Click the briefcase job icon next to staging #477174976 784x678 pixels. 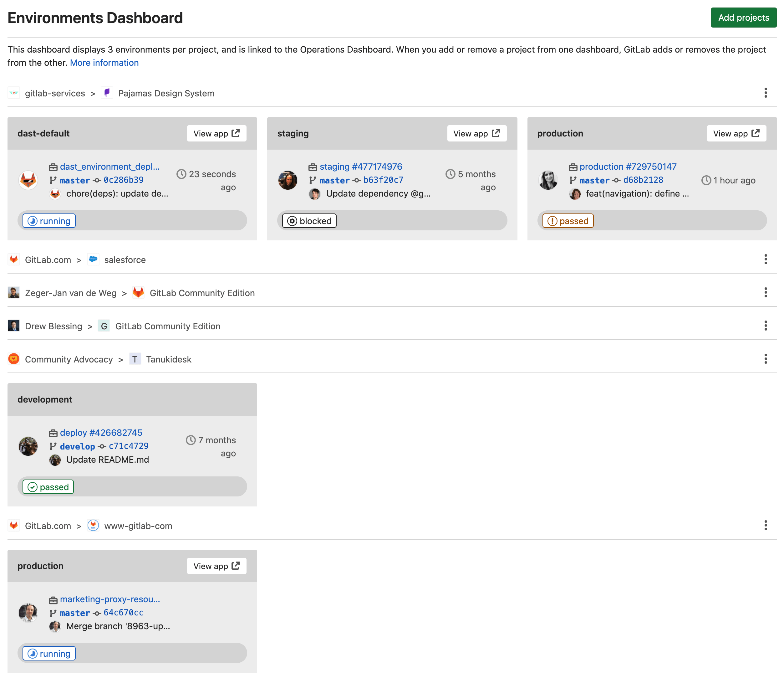tap(312, 167)
